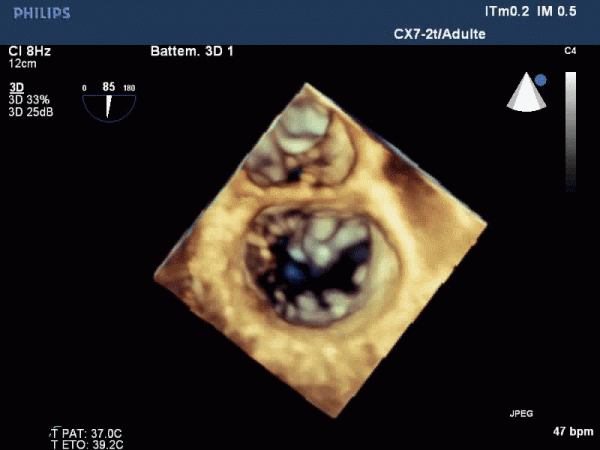The height and width of the screenshot is (450, 600).
Task: Click the '0' angle scale label
Action: click(x=84, y=88)
